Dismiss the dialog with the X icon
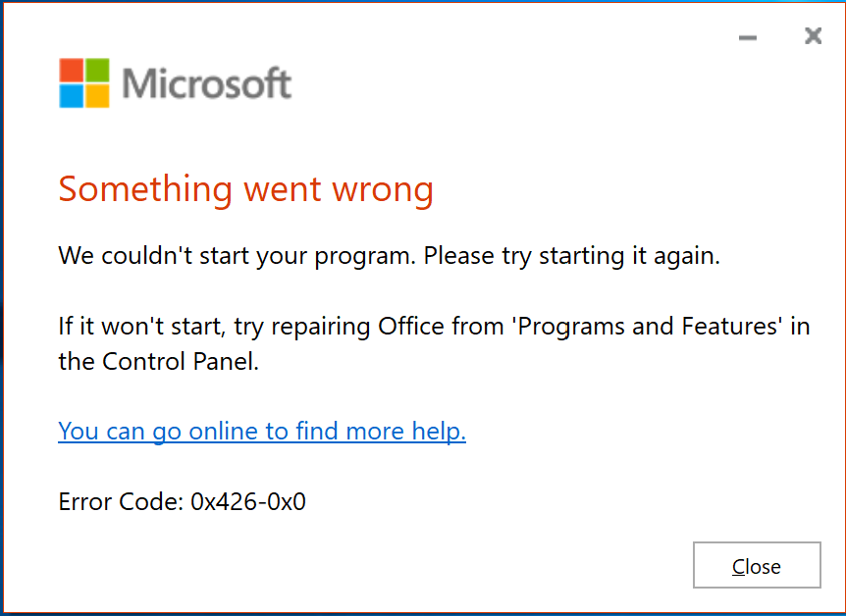The height and width of the screenshot is (616, 846). (813, 36)
